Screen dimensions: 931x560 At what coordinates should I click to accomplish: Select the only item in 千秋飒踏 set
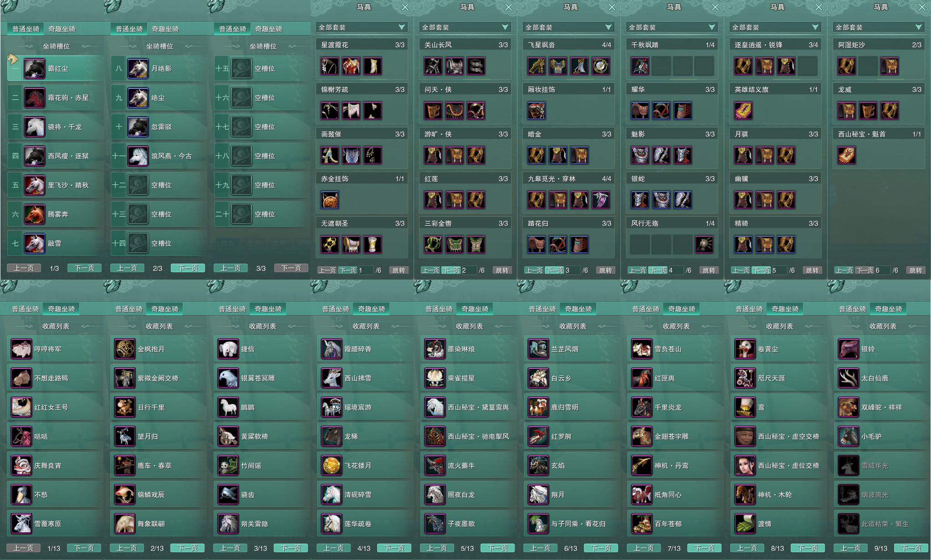click(x=640, y=66)
